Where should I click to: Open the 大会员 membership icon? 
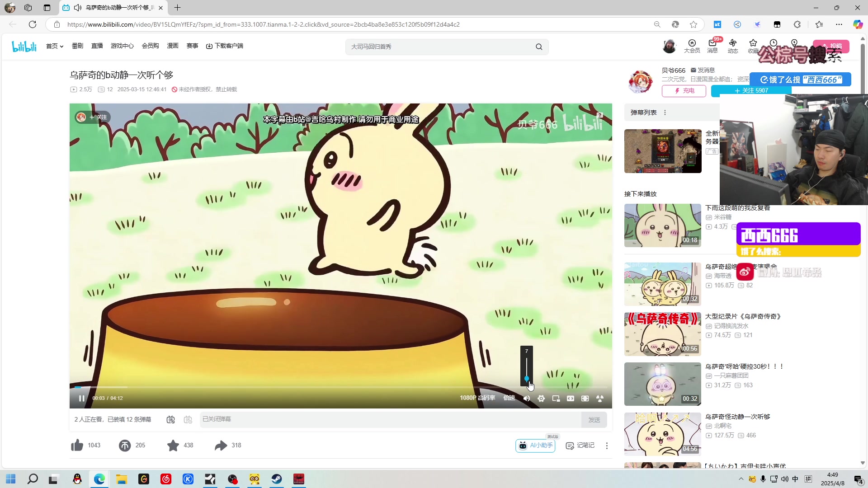pos(692,46)
